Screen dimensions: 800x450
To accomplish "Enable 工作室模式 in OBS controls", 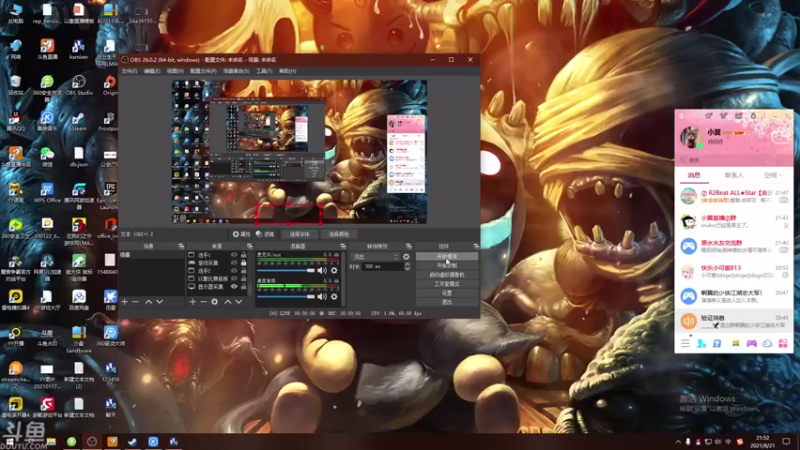I will 447,284.
